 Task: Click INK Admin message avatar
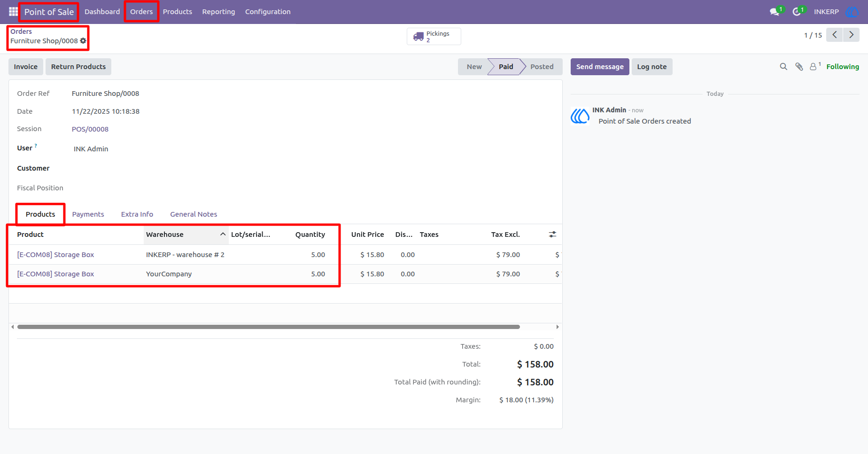click(580, 116)
